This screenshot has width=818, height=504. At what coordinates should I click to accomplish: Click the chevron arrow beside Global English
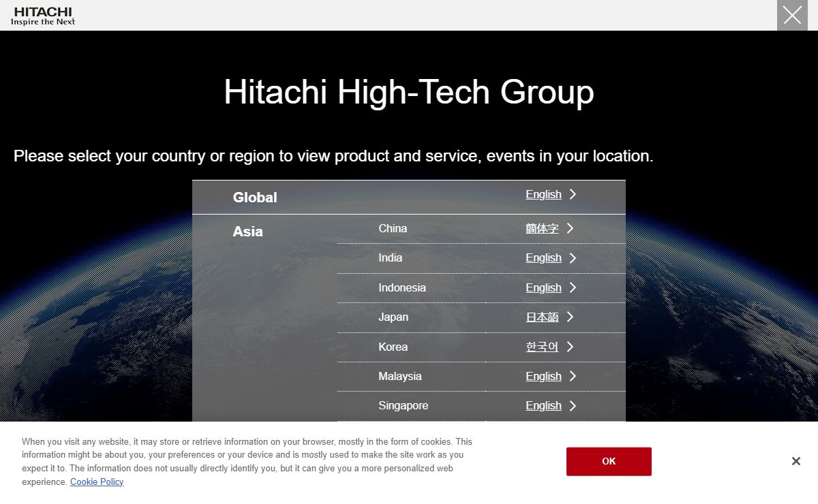coord(573,194)
